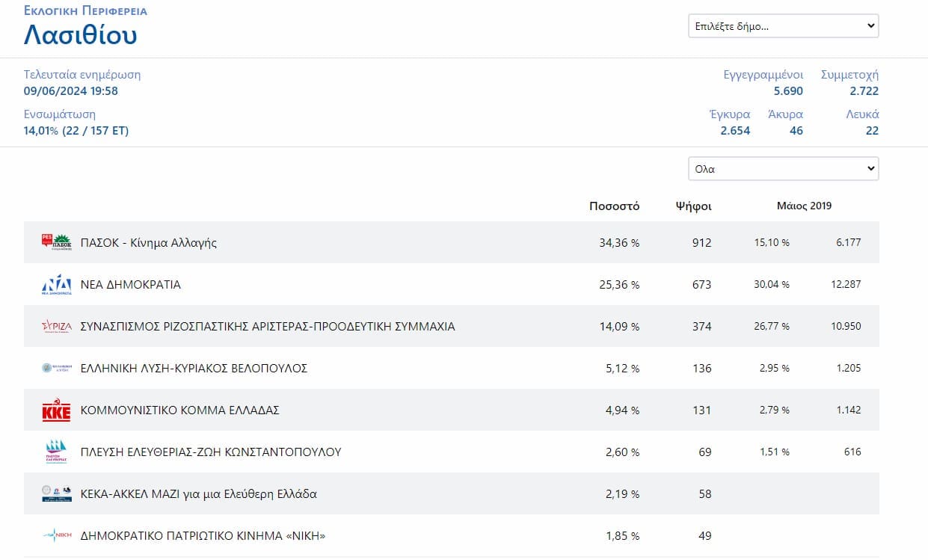
Task: Click 'ΚΕΚΑ-ΑΚΚΕΛ ΜΑΖΙ για μια Ελεύθερη Ελλάδα'
Action: pyautogui.click(x=198, y=494)
